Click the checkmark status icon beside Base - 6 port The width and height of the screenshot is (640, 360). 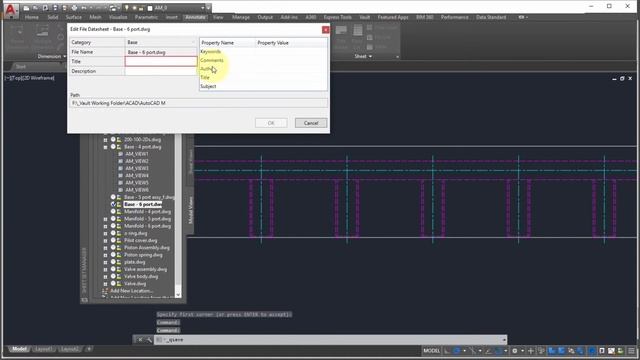click(x=113, y=204)
